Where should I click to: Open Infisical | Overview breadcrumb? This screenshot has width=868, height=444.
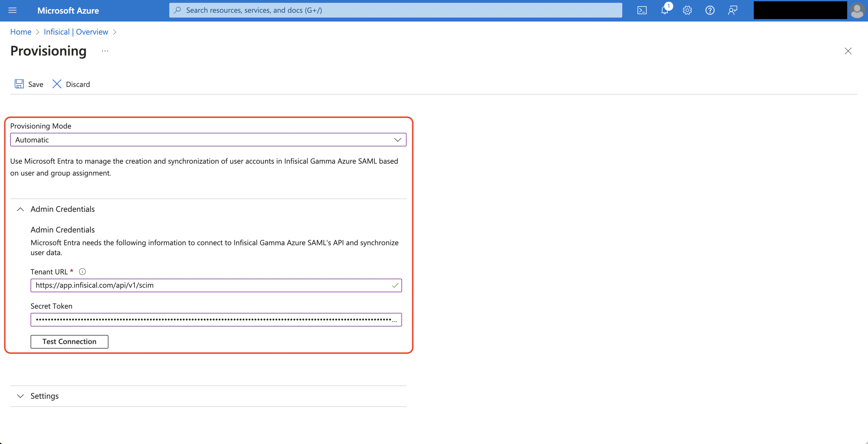click(x=76, y=32)
